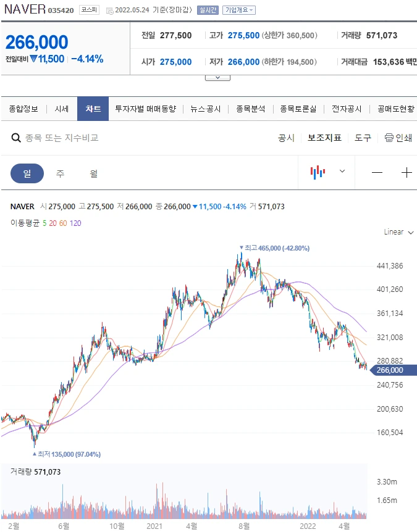Open the 종목토론실 tab
This screenshot has width=417, height=532.
point(298,109)
